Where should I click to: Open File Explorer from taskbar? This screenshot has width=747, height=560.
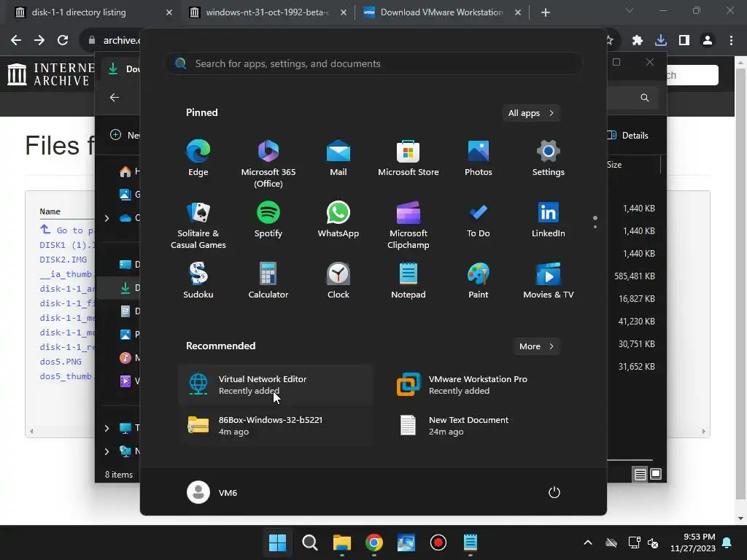click(x=341, y=542)
